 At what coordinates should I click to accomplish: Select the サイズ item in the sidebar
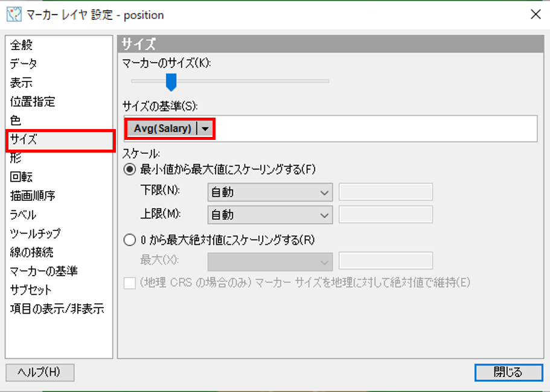click(x=60, y=140)
